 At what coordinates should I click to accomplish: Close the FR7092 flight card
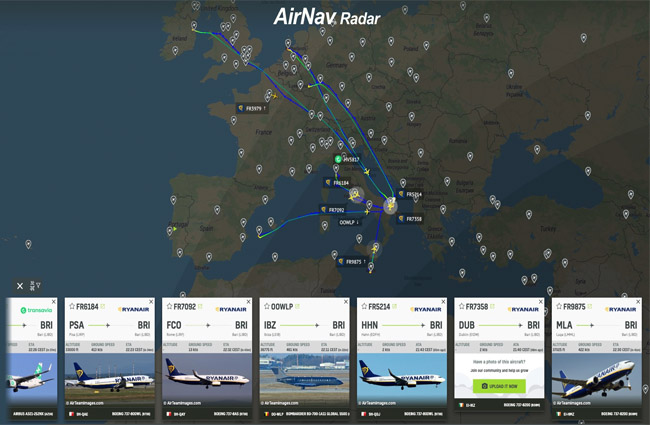click(x=248, y=301)
